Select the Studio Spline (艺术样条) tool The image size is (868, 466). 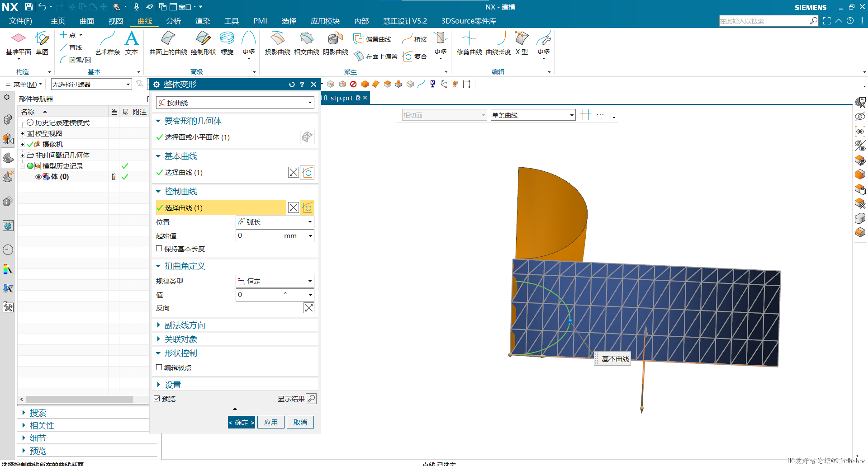coord(108,43)
